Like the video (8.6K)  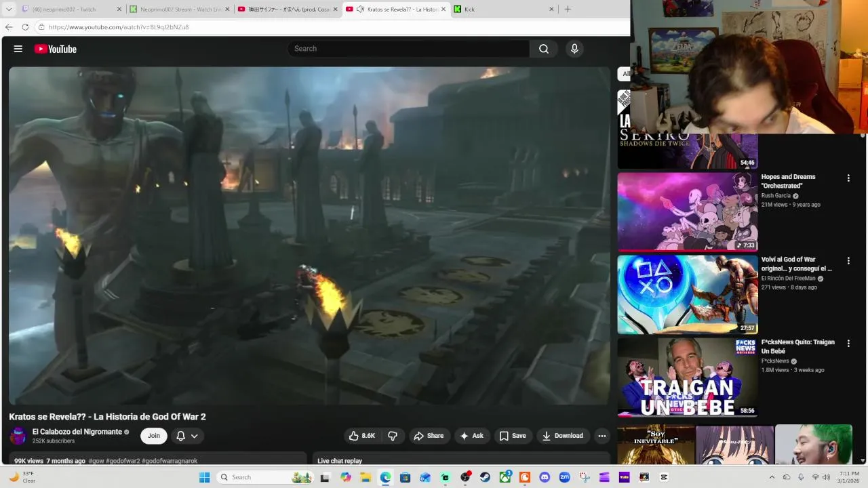[362, 436]
